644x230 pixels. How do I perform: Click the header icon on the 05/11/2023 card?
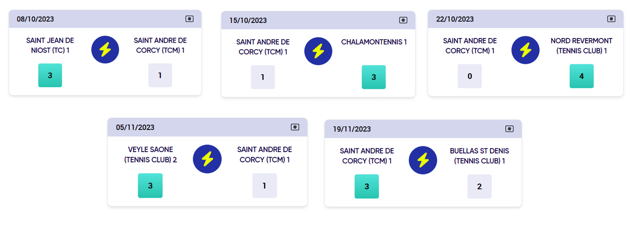tap(295, 127)
